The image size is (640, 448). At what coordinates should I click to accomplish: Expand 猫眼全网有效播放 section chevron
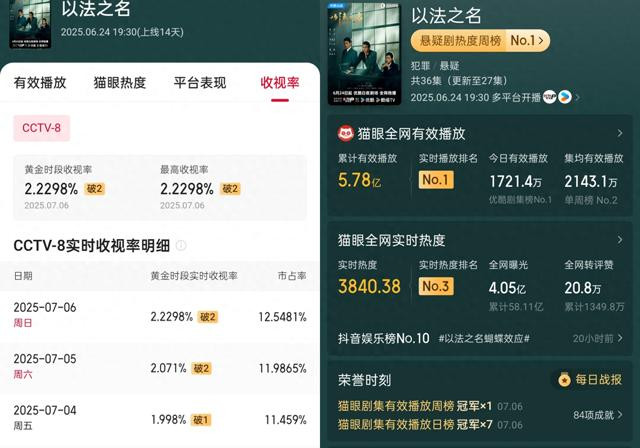pos(620,133)
